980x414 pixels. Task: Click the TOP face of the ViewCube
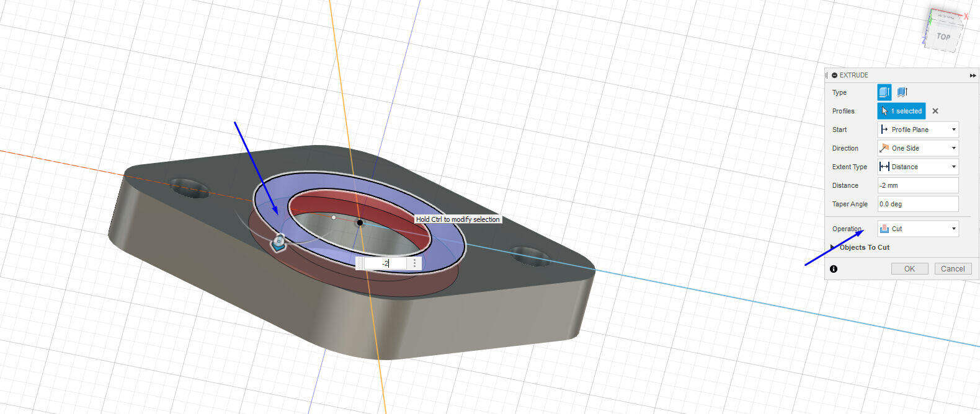(x=943, y=37)
